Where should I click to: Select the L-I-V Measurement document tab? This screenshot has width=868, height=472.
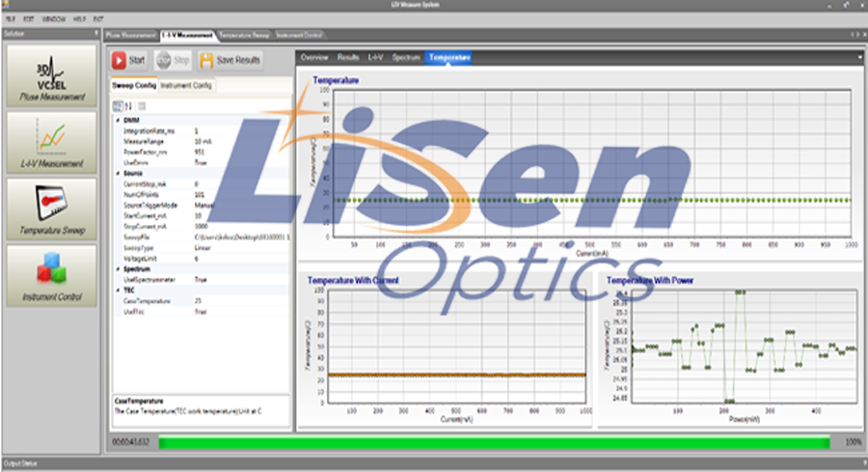tap(187, 35)
